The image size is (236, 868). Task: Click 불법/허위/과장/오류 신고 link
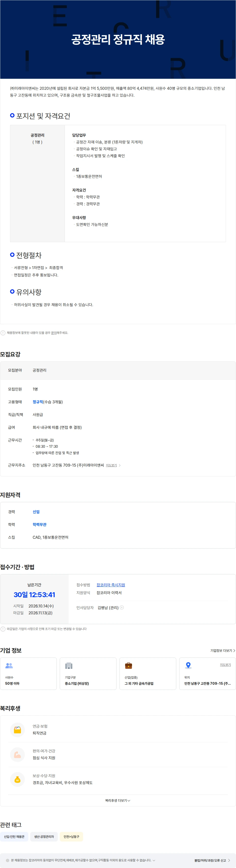(212, 860)
